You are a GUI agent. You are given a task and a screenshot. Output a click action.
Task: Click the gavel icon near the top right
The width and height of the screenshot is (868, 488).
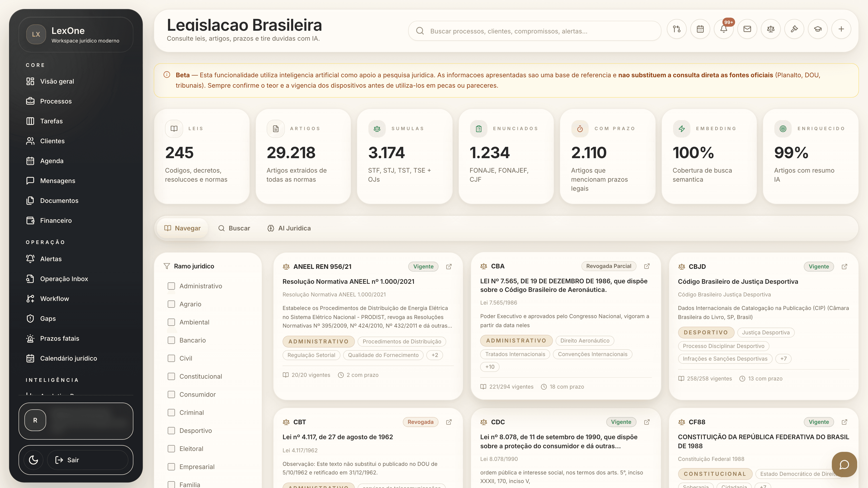(x=794, y=29)
